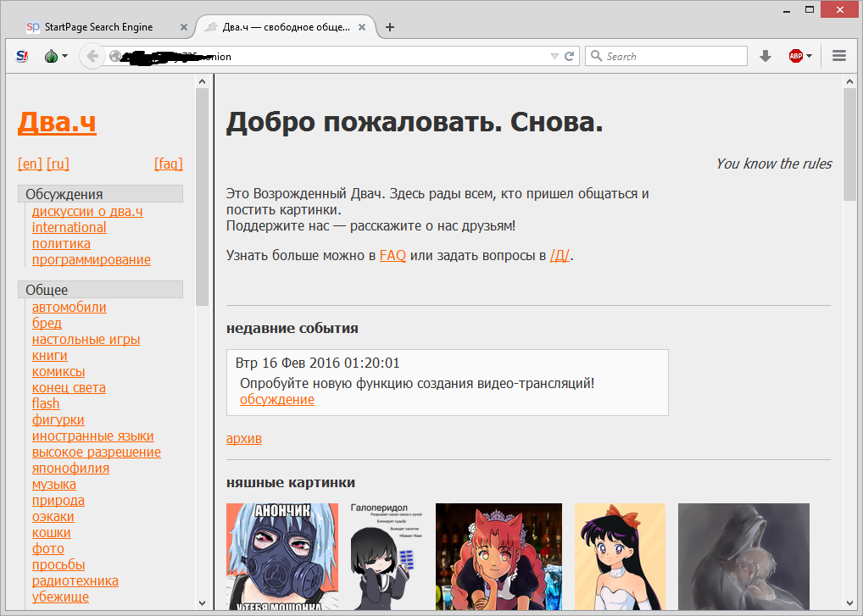Click main page scrollbar down arrow
Viewport: 863px width, 616px height.
pos(849,603)
